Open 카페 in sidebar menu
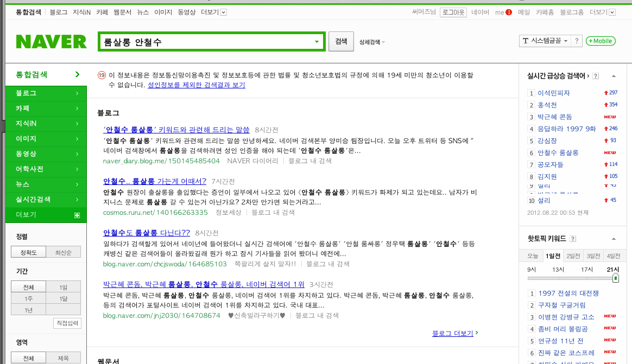632x364 pixels. click(46, 108)
